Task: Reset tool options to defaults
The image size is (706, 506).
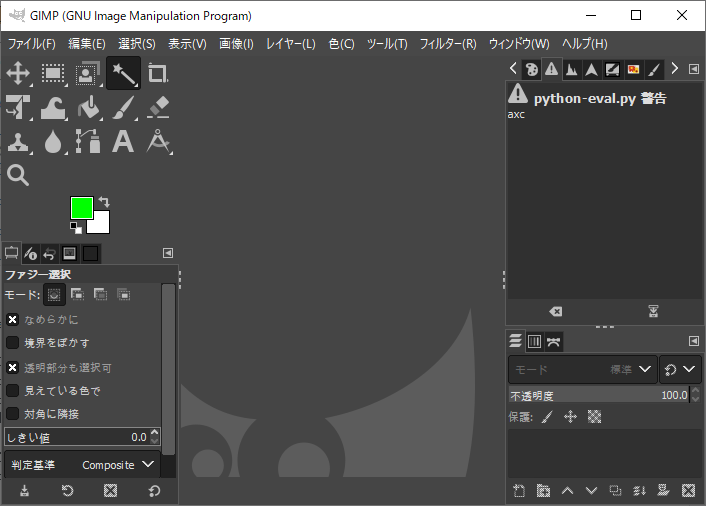Action: pyautogui.click(x=154, y=491)
